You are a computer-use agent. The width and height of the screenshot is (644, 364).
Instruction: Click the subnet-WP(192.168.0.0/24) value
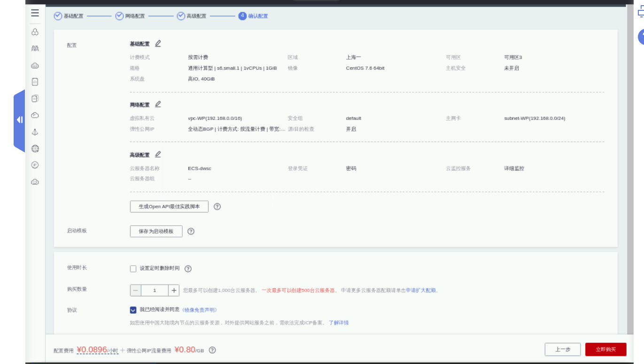coord(535,119)
